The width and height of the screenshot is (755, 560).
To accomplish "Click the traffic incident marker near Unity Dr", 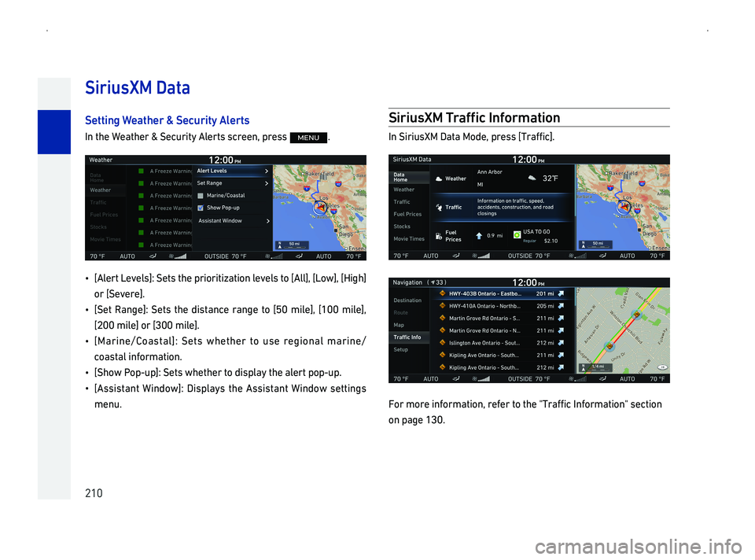I will pos(610,346).
